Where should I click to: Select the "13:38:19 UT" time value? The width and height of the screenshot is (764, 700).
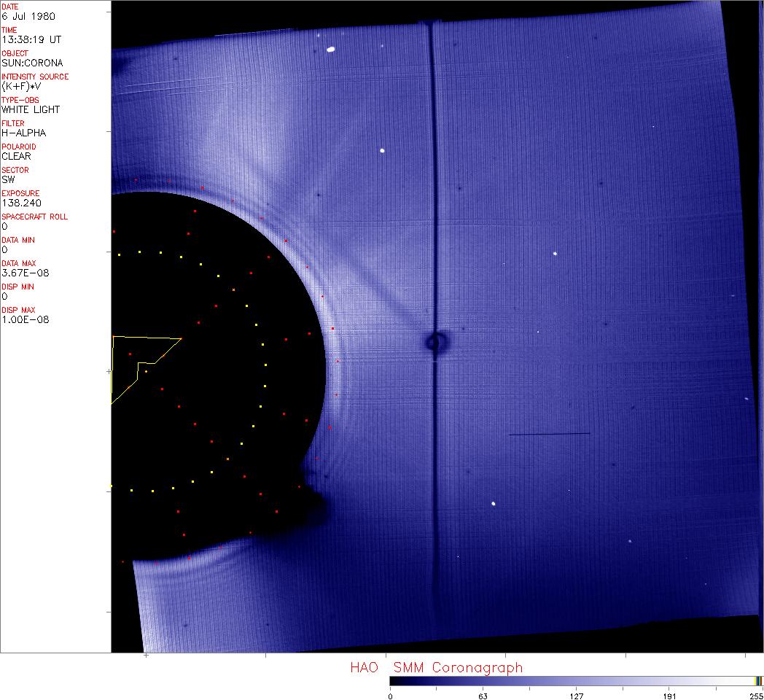[30, 39]
